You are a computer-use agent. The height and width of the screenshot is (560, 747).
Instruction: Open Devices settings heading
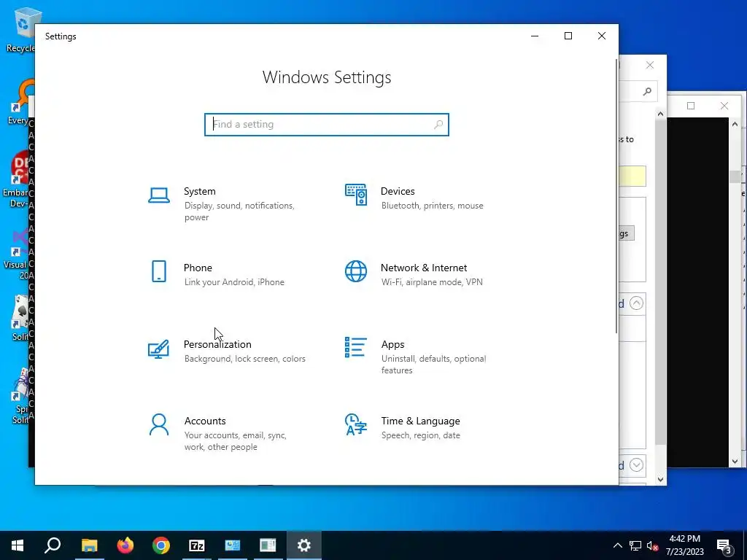coord(398,191)
